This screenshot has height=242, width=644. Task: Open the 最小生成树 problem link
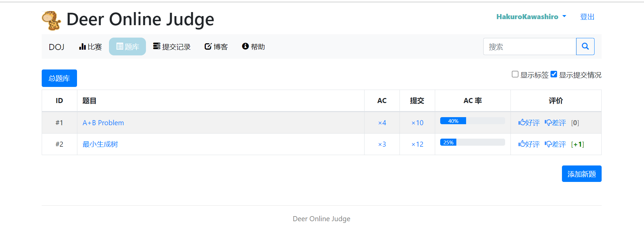[100, 144]
